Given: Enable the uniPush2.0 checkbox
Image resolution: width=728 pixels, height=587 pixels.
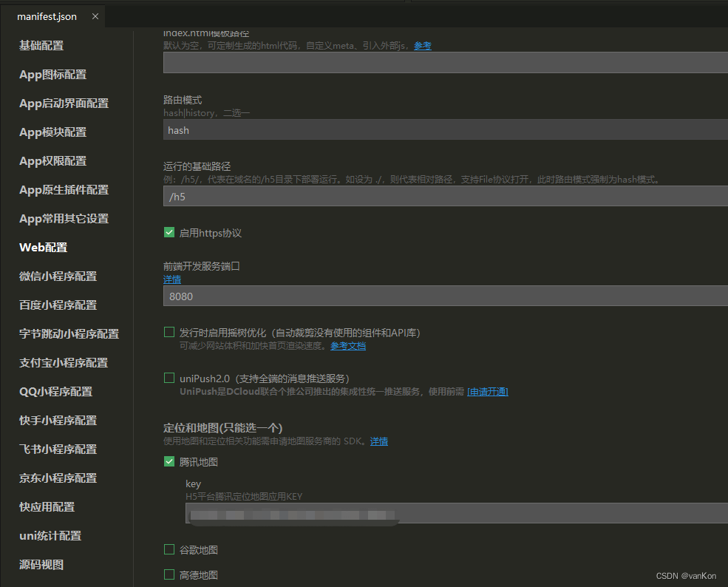Looking at the screenshot, I should pos(169,378).
